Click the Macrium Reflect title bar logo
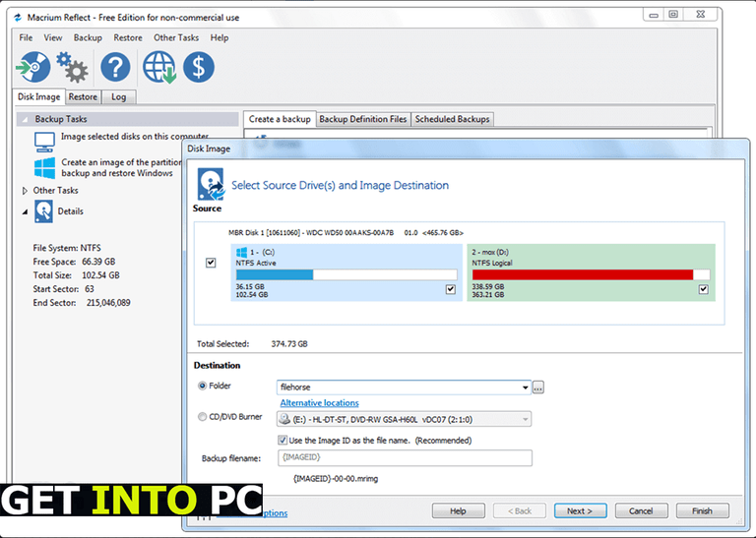Viewport: 756px width, 538px height. [x=18, y=18]
